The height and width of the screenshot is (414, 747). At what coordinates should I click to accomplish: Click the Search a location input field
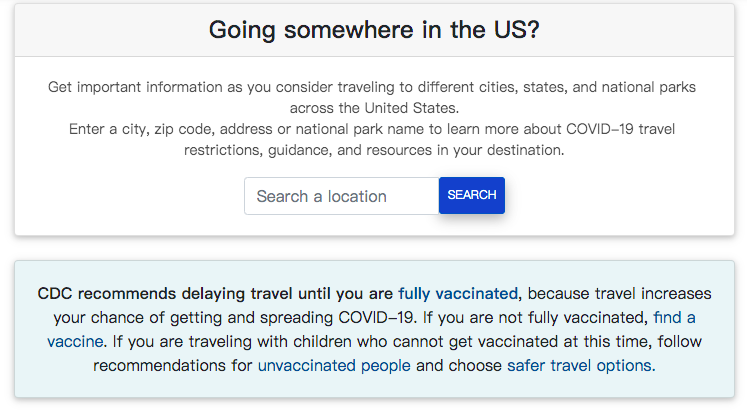(x=341, y=196)
